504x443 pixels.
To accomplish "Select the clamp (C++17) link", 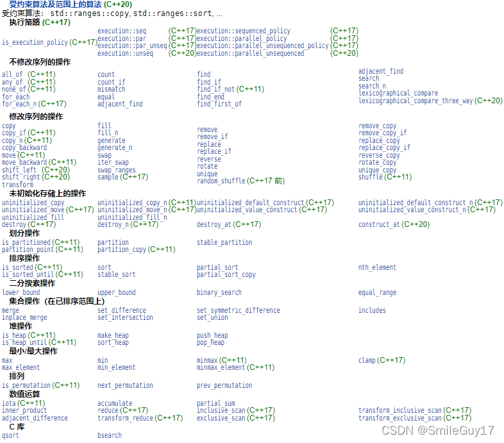I will (x=382, y=360).
